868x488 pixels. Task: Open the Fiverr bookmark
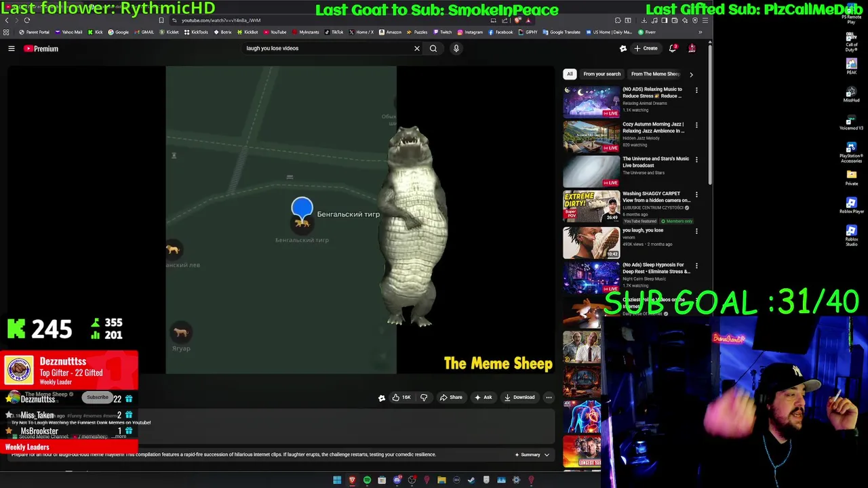pos(647,32)
